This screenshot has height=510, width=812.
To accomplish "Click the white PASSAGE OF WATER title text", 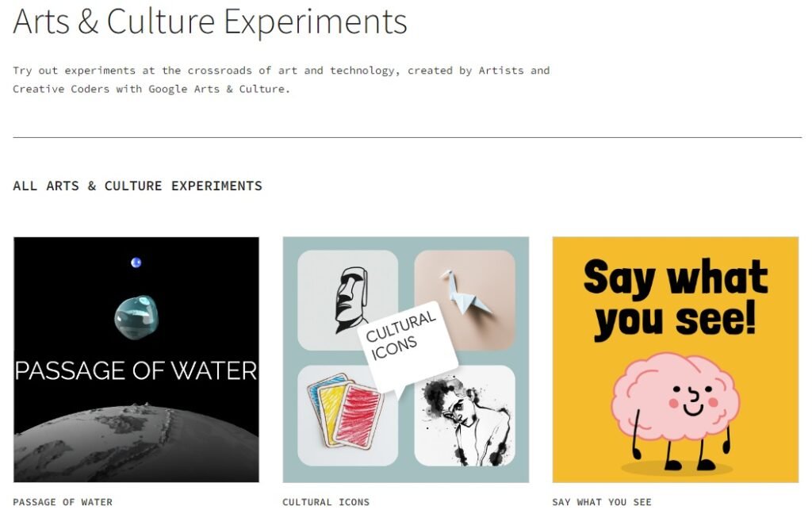I will [x=136, y=370].
